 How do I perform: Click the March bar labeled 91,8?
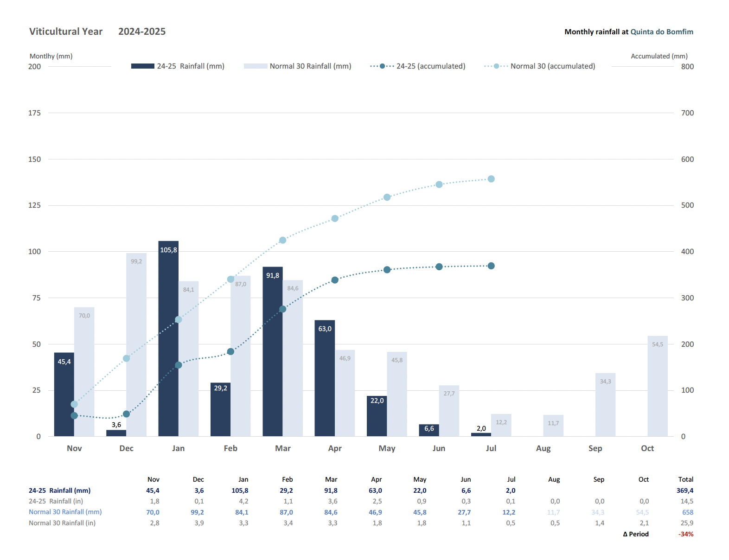pos(273,351)
